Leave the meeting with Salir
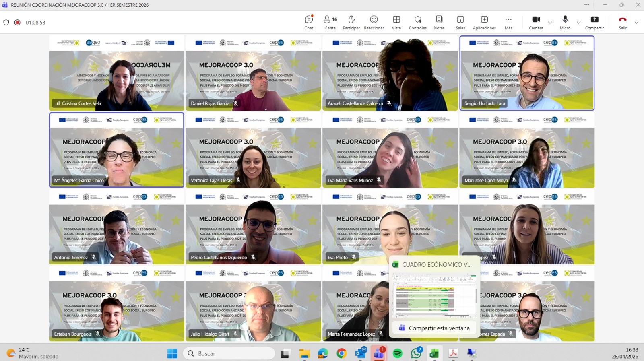 (x=623, y=22)
